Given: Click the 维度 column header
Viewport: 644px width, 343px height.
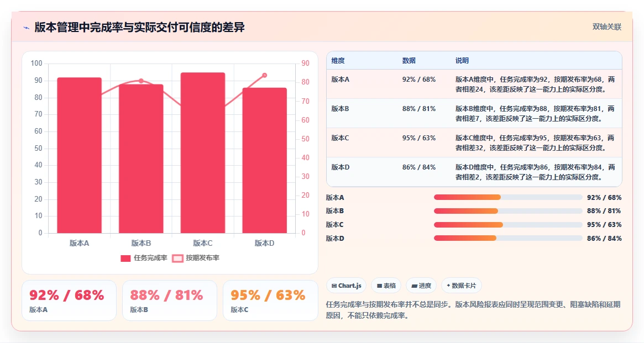Looking at the screenshot, I should coord(338,60).
